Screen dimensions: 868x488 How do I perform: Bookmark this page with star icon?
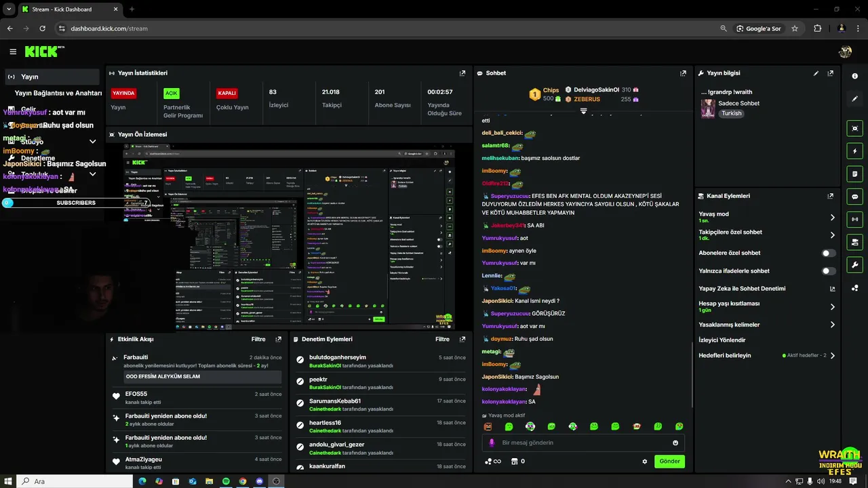(795, 28)
